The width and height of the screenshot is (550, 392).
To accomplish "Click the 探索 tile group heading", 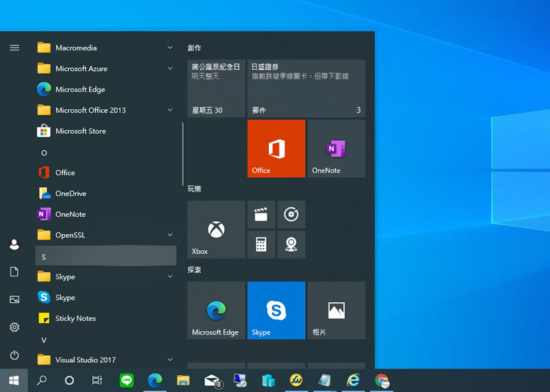I will coord(194,270).
